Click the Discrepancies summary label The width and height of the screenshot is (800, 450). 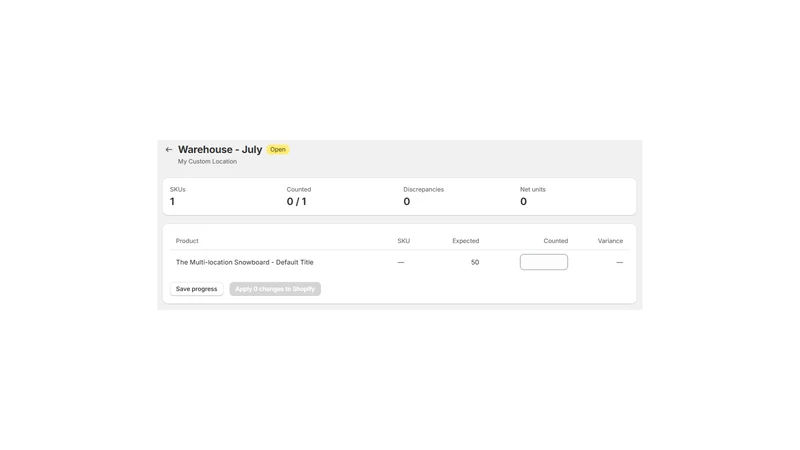tap(423, 189)
